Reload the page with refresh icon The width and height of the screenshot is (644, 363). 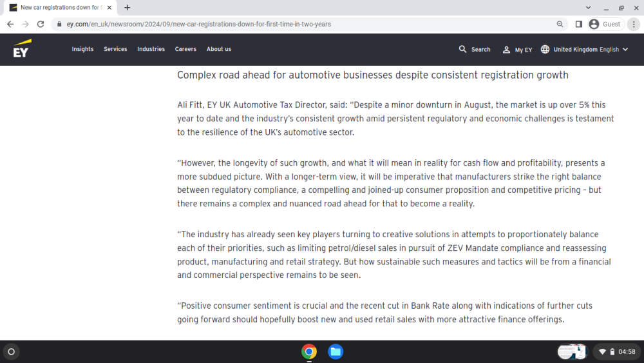[40, 25]
